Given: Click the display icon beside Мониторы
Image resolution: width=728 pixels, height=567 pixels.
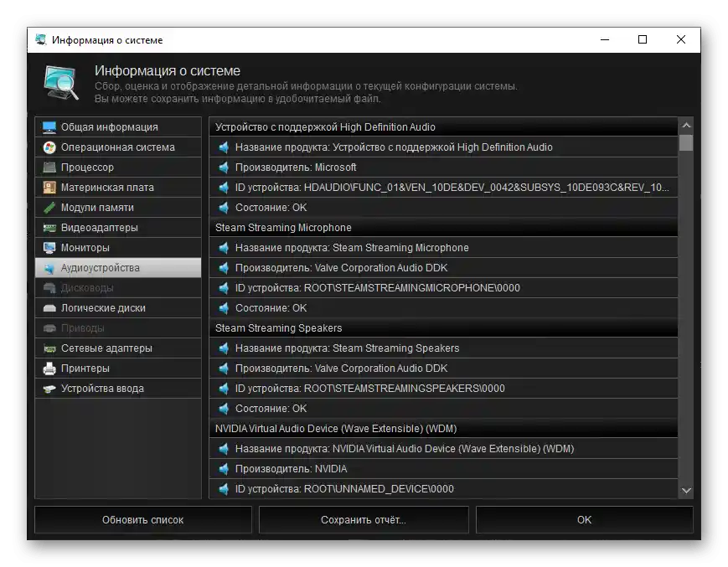Looking at the screenshot, I should [x=49, y=248].
